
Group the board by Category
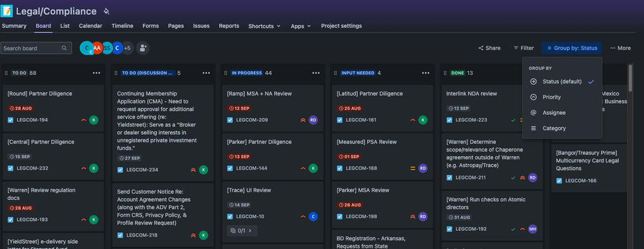(x=562, y=128)
